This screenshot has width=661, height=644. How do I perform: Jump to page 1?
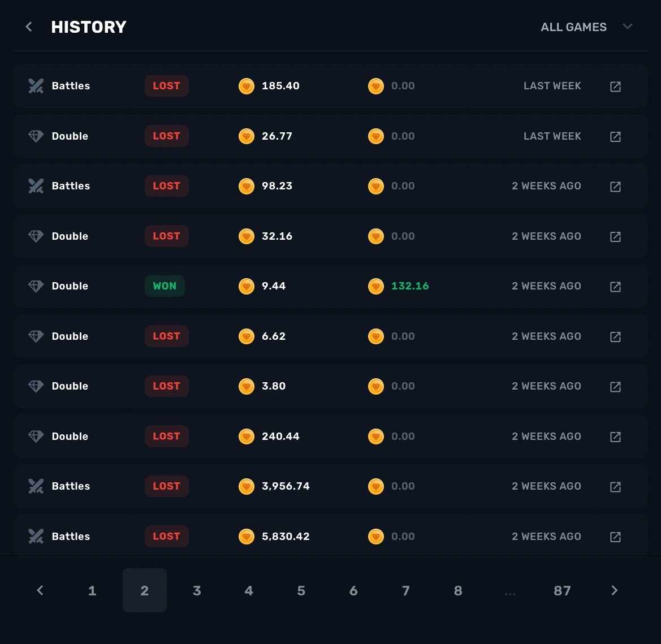coord(92,590)
